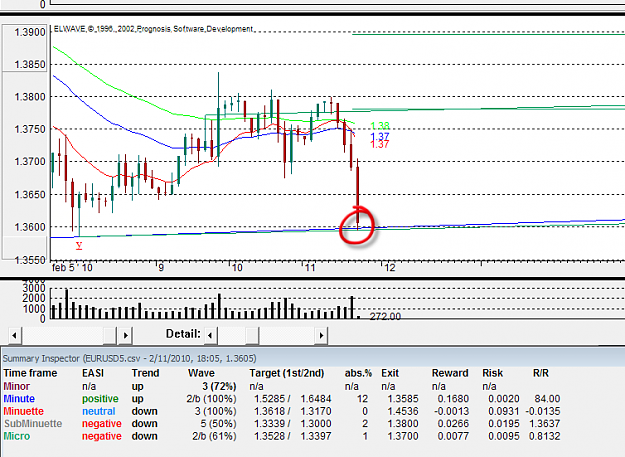
Task: Click the red Y wave label on chart
Action: [79, 245]
